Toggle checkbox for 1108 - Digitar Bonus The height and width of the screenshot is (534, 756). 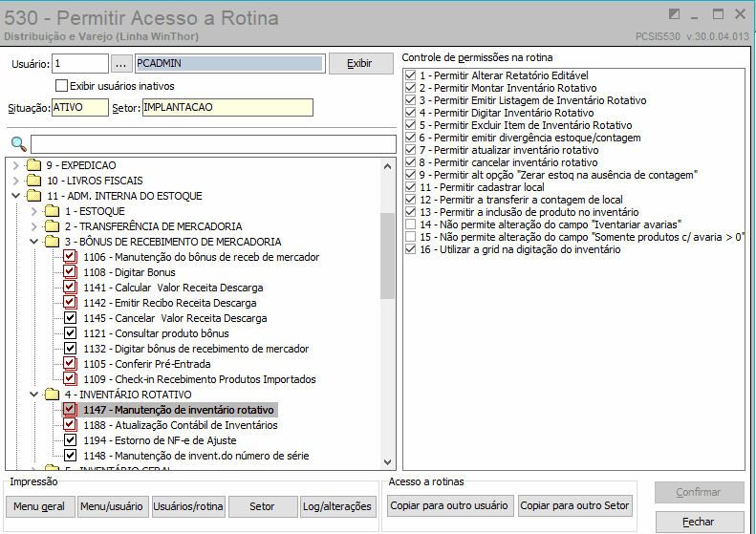pyautogui.click(x=70, y=272)
